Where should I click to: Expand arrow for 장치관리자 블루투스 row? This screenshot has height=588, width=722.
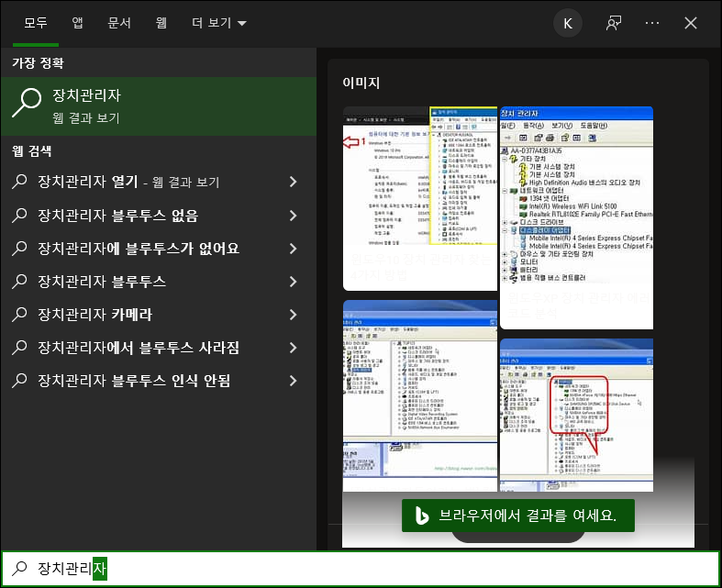pyautogui.click(x=294, y=282)
